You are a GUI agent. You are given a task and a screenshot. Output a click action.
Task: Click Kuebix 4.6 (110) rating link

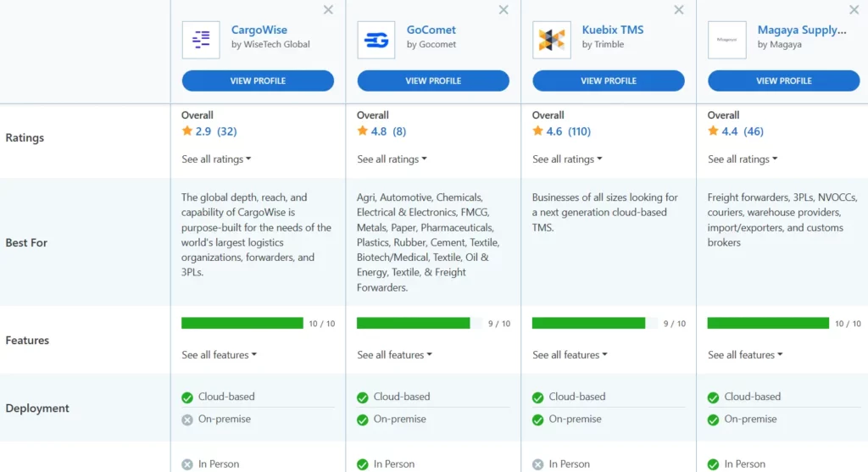coord(569,131)
